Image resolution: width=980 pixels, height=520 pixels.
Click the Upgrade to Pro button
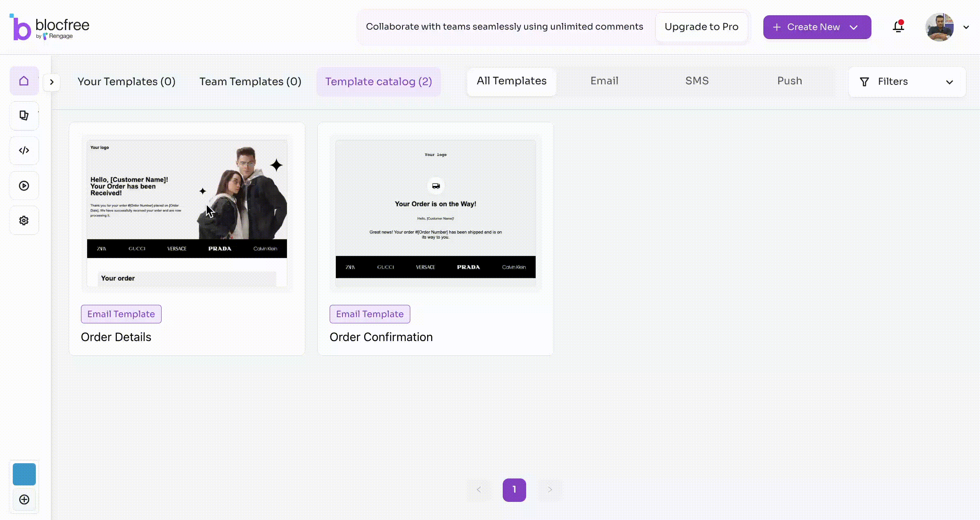(701, 27)
